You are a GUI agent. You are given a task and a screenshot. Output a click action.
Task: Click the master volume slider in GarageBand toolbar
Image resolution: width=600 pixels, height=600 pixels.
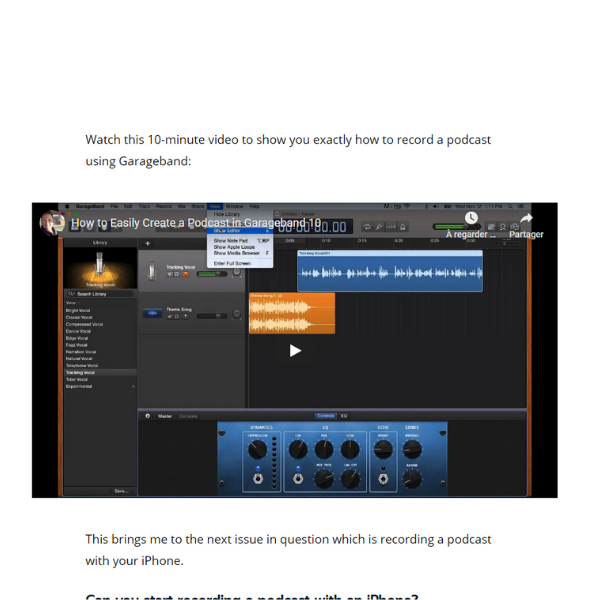[x=455, y=227]
